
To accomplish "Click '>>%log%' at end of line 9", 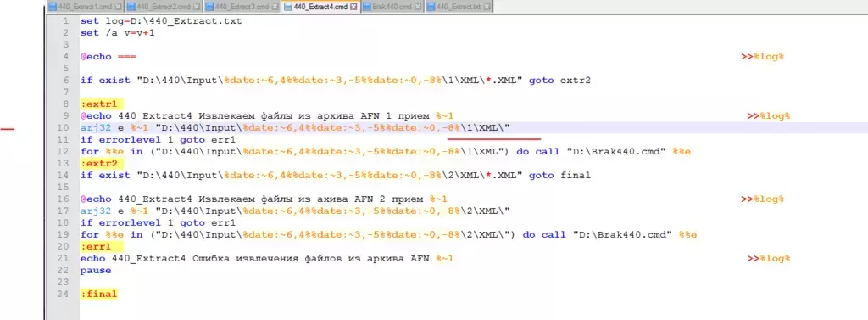I will tap(768, 116).
